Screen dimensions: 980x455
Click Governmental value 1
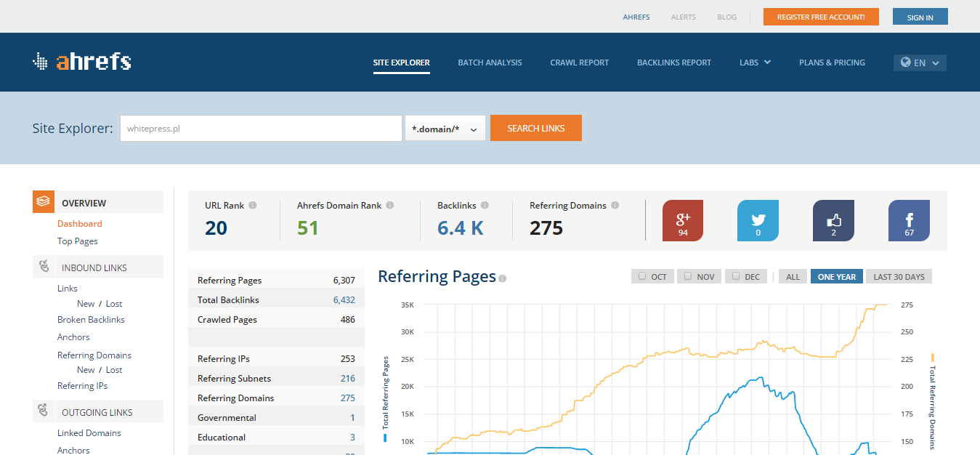point(353,417)
